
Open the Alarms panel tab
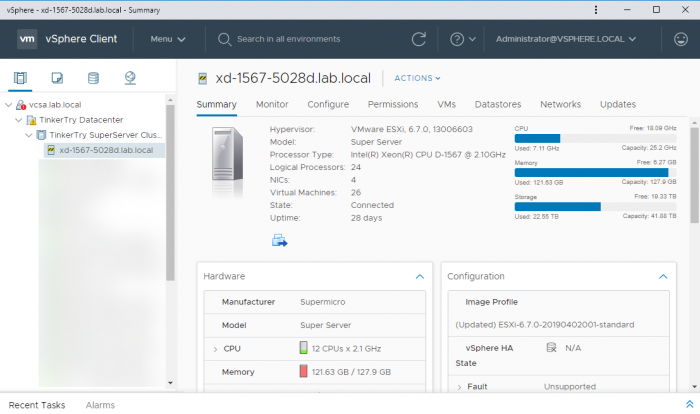tap(100, 405)
